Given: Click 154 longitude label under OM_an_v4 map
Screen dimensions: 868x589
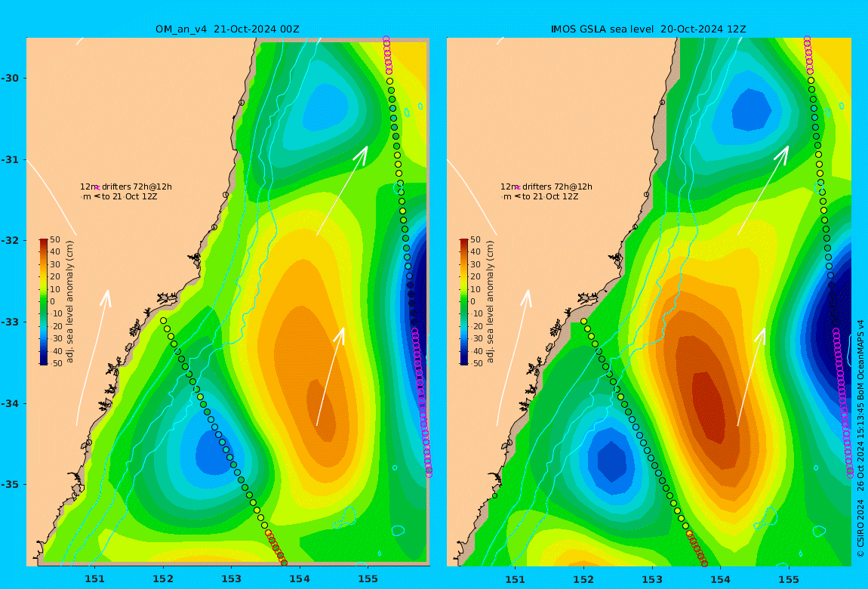Looking at the screenshot, I should [x=300, y=579].
